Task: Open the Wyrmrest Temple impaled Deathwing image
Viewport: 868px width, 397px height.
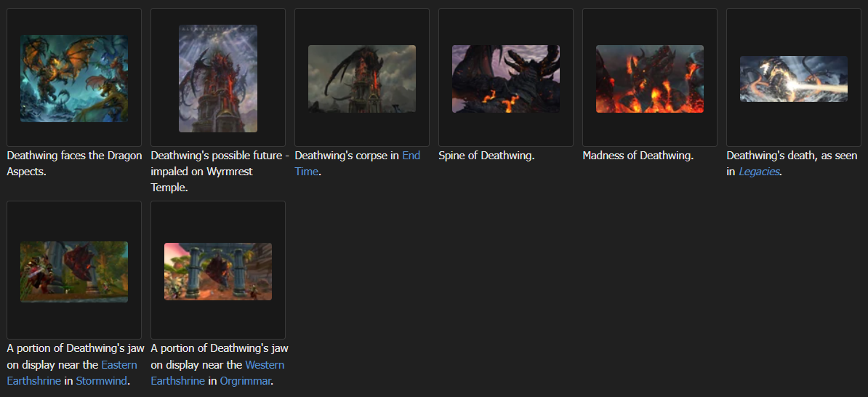Action: coord(218,79)
